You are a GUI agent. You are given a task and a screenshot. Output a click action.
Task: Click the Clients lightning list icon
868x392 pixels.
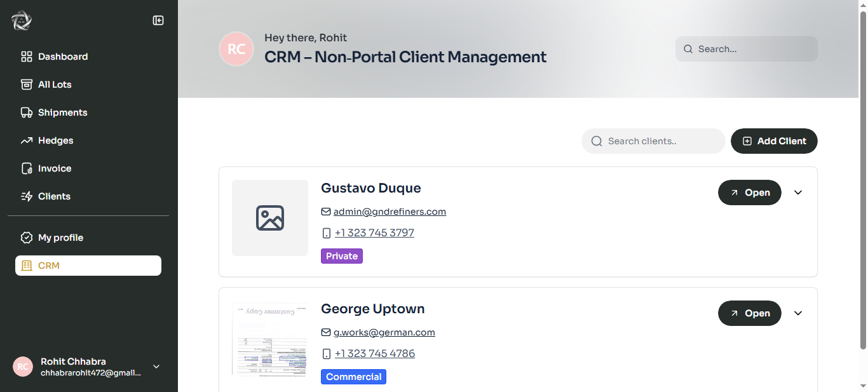point(27,196)
